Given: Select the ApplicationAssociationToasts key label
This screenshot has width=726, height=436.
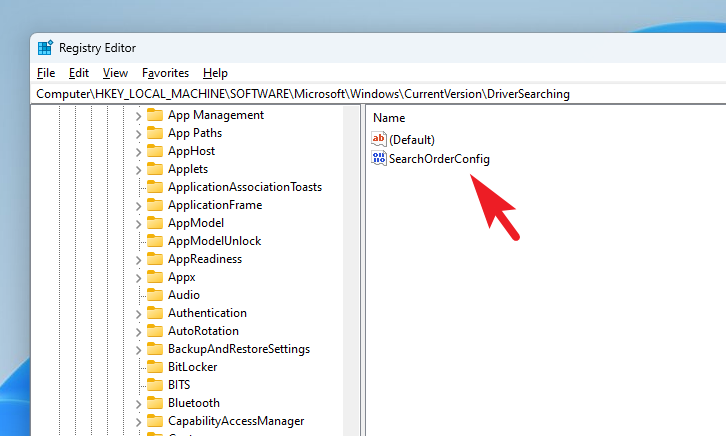Looking at the screenshot, I should click(244, 187).
